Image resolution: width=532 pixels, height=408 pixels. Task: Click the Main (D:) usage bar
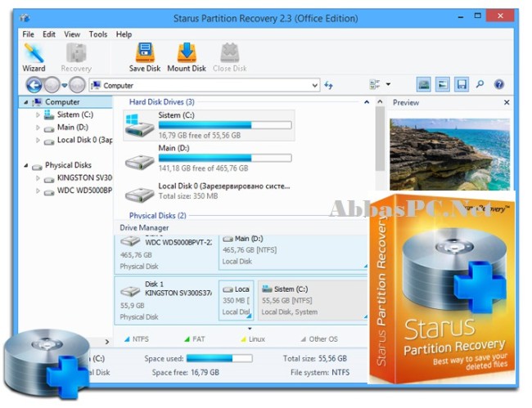225,158
